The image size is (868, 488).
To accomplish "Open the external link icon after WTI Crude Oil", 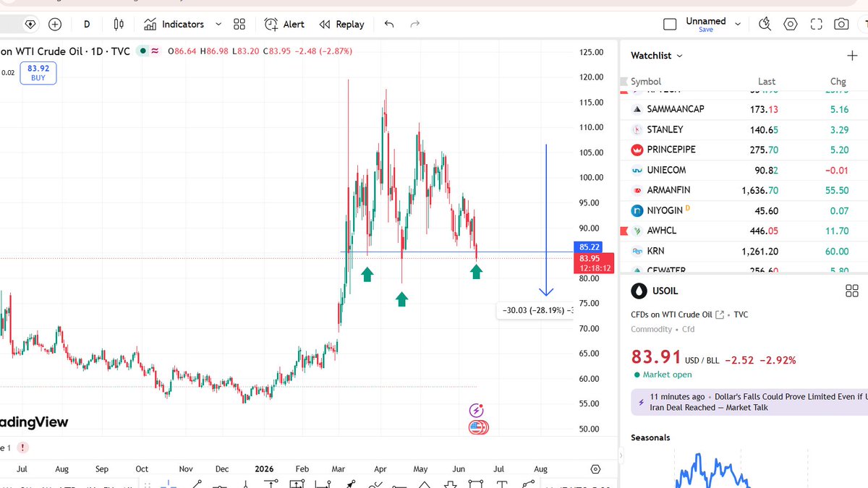I will pyautogui.click(x=720, y=314).
